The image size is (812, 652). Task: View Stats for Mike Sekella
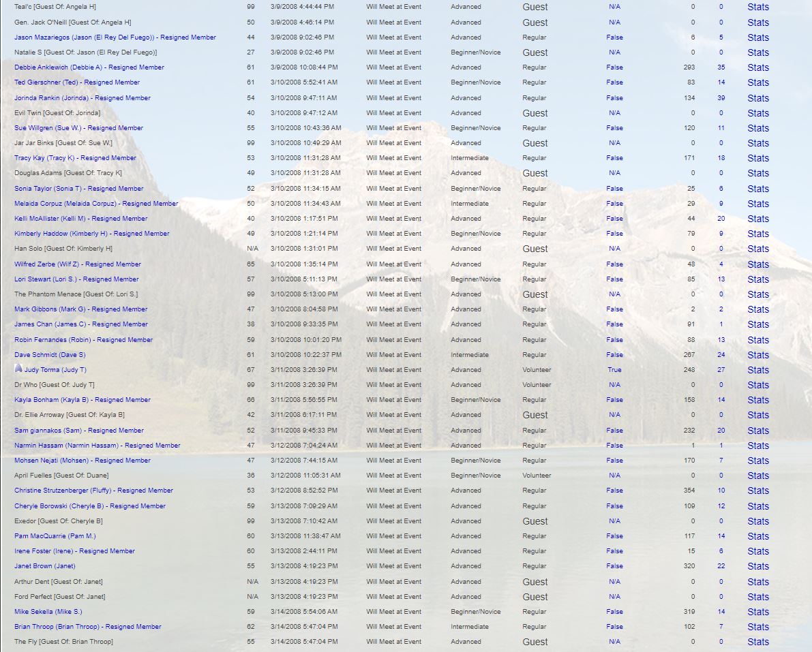click(757, 612)
